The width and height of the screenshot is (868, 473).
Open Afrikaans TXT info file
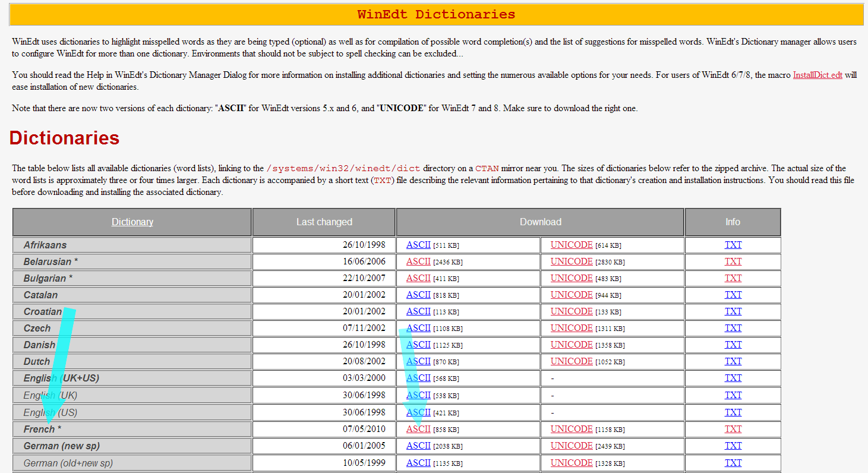coord(733,245)
